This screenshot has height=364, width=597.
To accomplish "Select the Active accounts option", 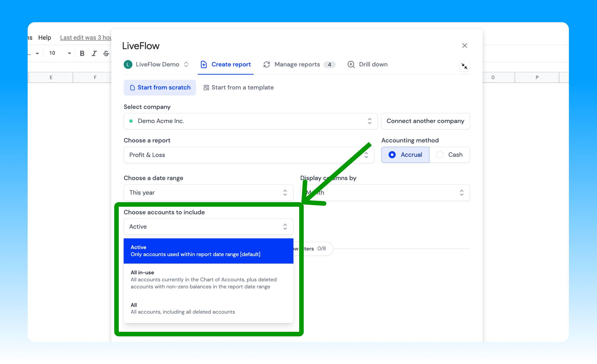I will point(208,251).
